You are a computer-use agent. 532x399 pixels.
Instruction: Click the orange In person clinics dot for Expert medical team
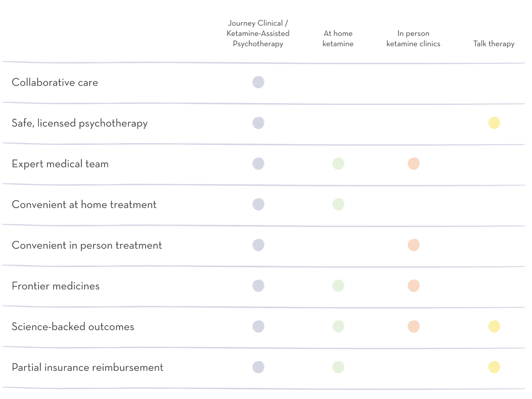[414, 164]
